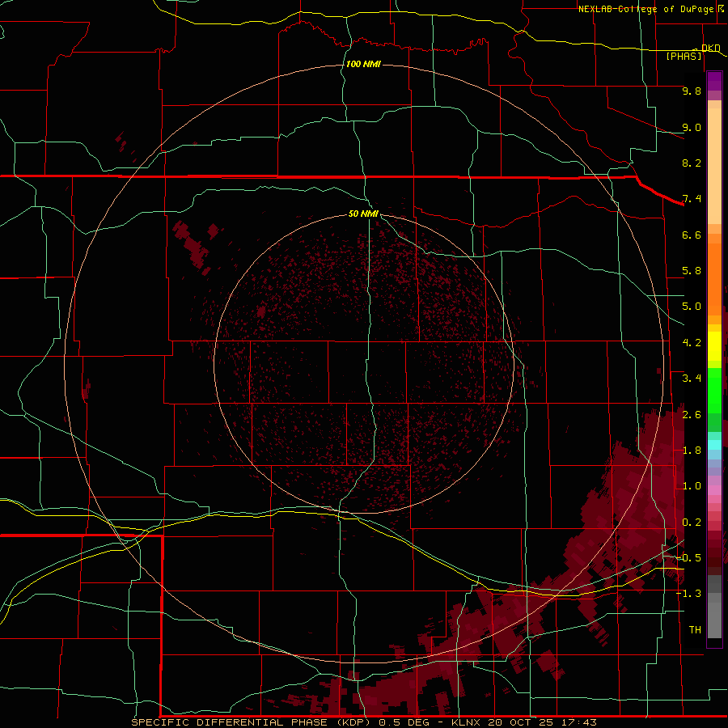The height and width of the screenshot is (728, 728).
Task: Click the 3.4 legend value
Action: pyautogui.click(x=692, y=379)
